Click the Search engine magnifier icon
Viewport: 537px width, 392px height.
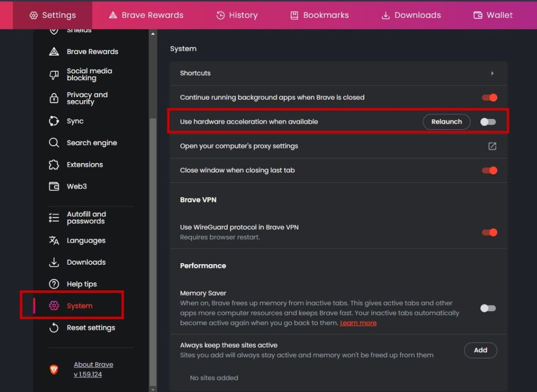pos(54,143)
